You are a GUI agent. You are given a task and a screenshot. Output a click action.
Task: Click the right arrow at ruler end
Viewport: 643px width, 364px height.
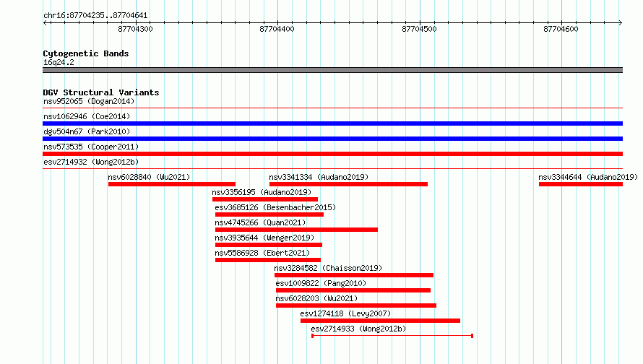coord(621,22)
